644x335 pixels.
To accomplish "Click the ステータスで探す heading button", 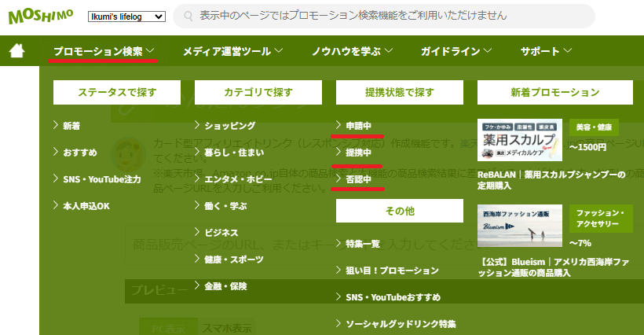I will coord(117,92).
